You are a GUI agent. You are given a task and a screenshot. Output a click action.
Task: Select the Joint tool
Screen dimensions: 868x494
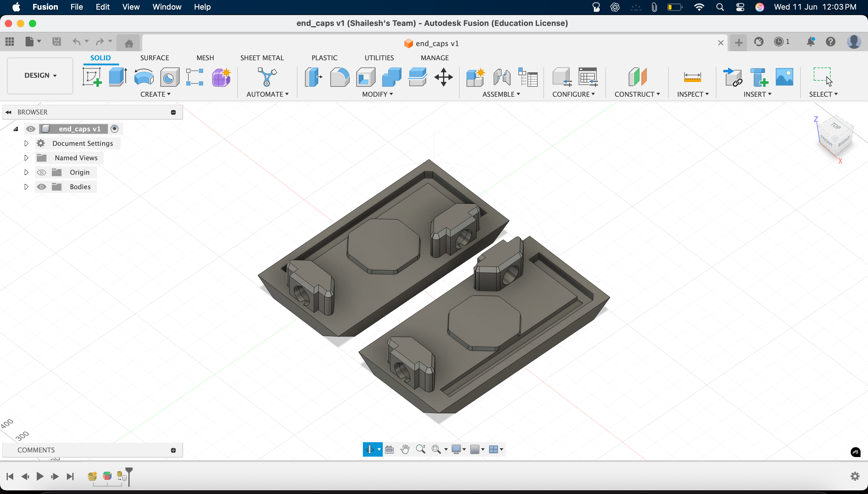[x=502, y=77]
